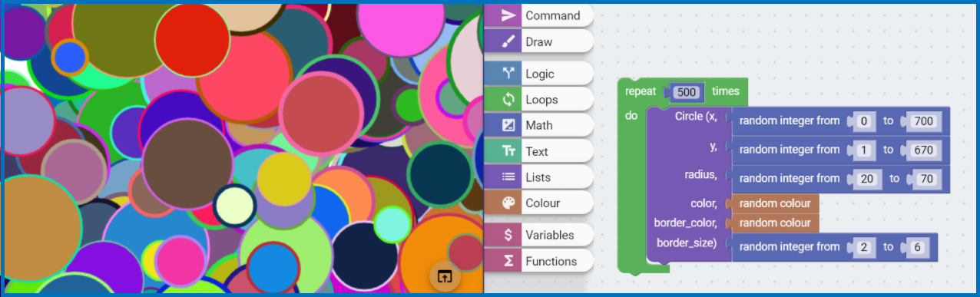The width and height of the screenshot is (980, 297).
Task: Open the Variables category label
Action: [x=550, y=235]
